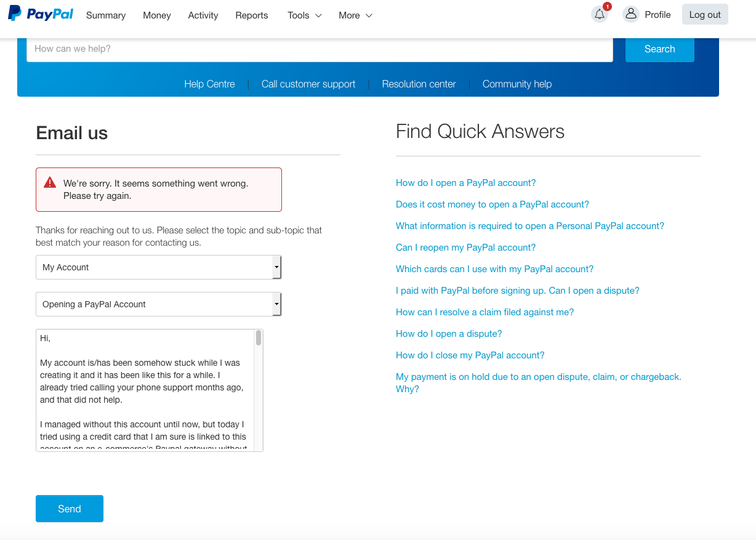This screenshot has height=540, width=756.
Task: Click the 'Thanks for reaching out to us' text
Action: click(x=179, y=236)
